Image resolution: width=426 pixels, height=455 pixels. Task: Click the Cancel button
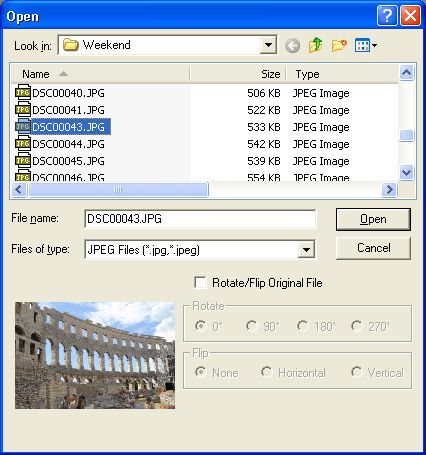(373, 248)
